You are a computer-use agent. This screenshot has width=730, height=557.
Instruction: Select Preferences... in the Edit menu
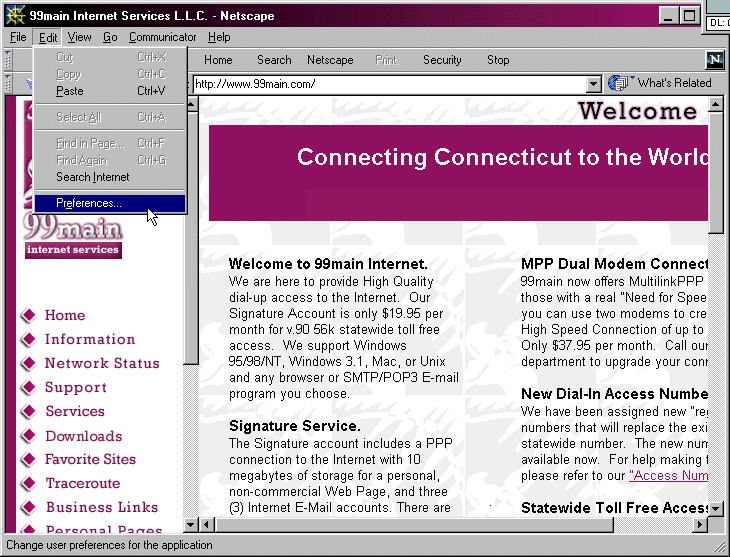click(110, 203)
